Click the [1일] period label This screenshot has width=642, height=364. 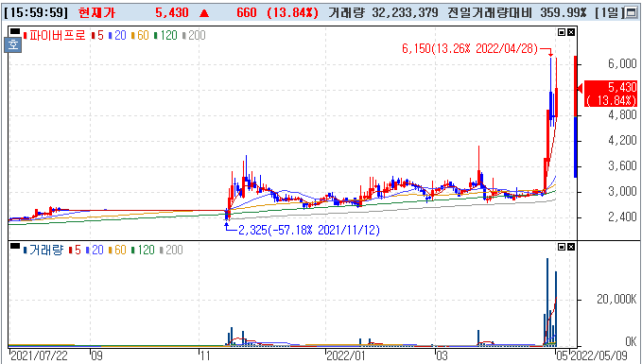click(609, 12)
